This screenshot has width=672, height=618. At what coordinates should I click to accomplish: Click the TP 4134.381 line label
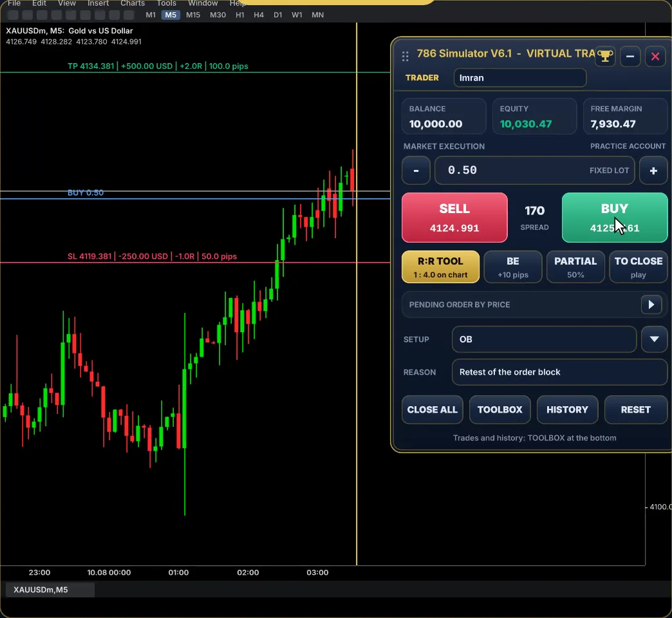[x=158, y=66]
